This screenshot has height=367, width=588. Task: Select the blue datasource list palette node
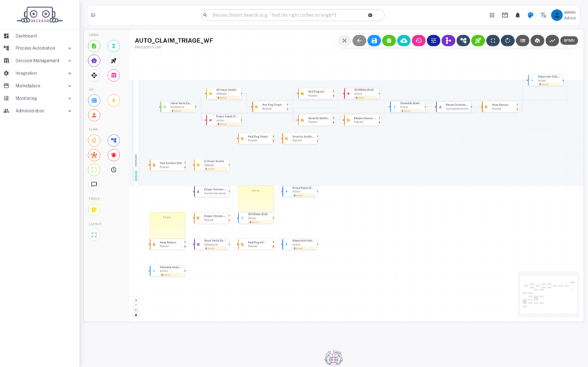click(94, 101)
